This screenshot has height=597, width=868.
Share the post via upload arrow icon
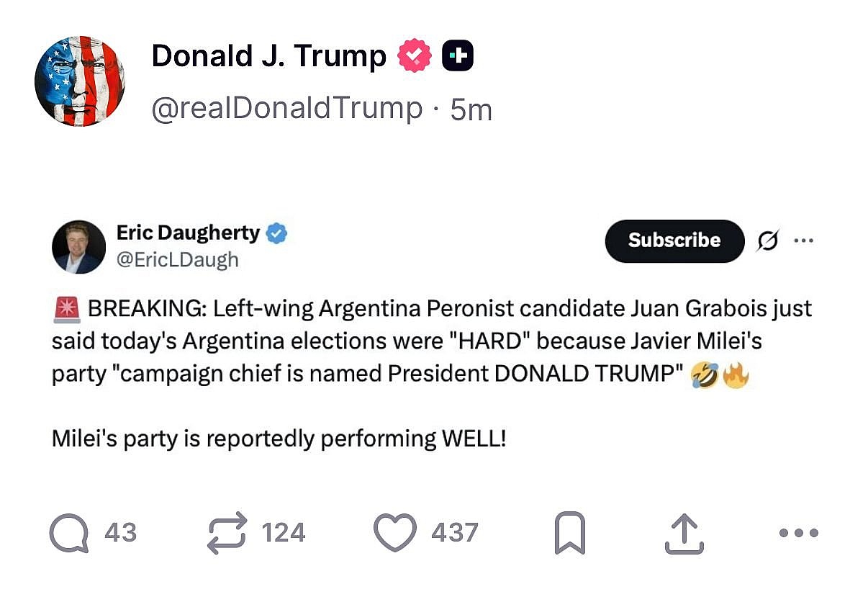point(682,534)
